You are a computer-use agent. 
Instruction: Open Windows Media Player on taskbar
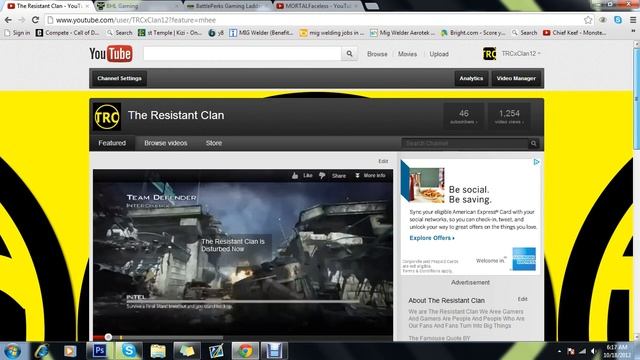70,351
